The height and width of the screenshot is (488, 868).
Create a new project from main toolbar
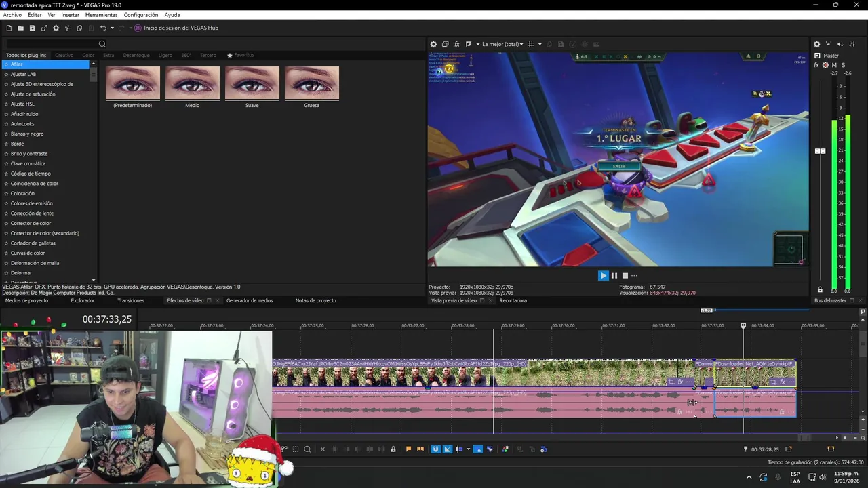point(9,28)
